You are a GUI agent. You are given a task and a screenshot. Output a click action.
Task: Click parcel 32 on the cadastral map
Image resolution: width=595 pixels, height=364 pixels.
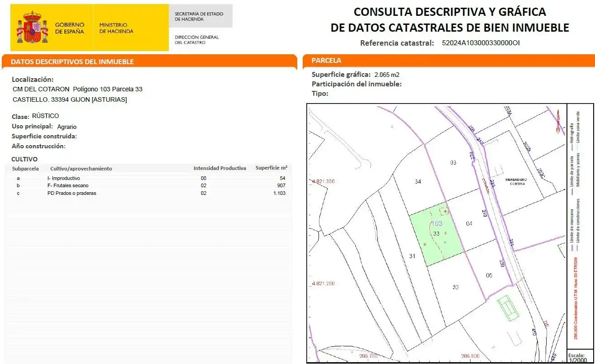point(456,287)
